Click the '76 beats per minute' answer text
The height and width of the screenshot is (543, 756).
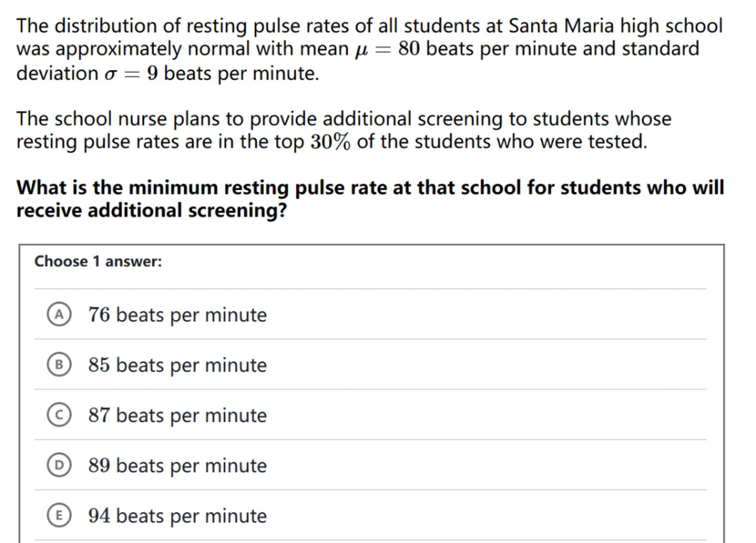pos(177,315)
